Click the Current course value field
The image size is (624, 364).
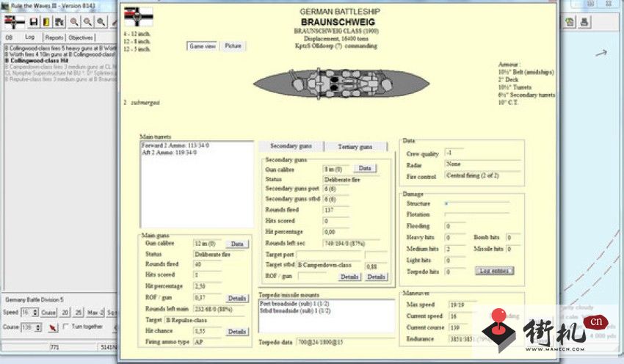(x=462, y=327)
